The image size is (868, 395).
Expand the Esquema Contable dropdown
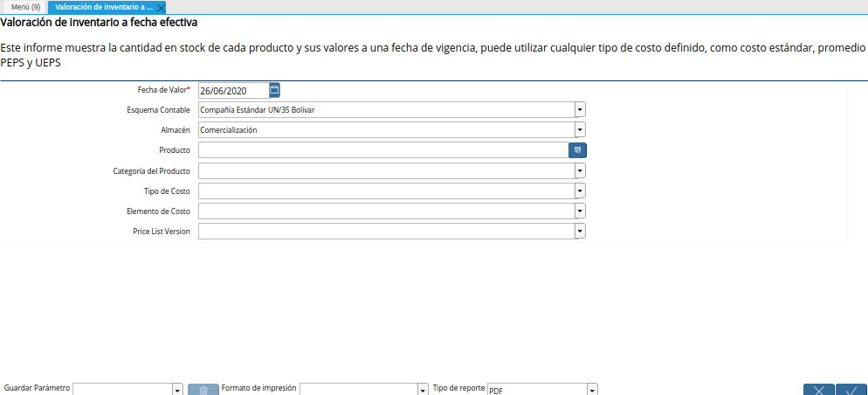pyautogui.click(x=580, y=109)
